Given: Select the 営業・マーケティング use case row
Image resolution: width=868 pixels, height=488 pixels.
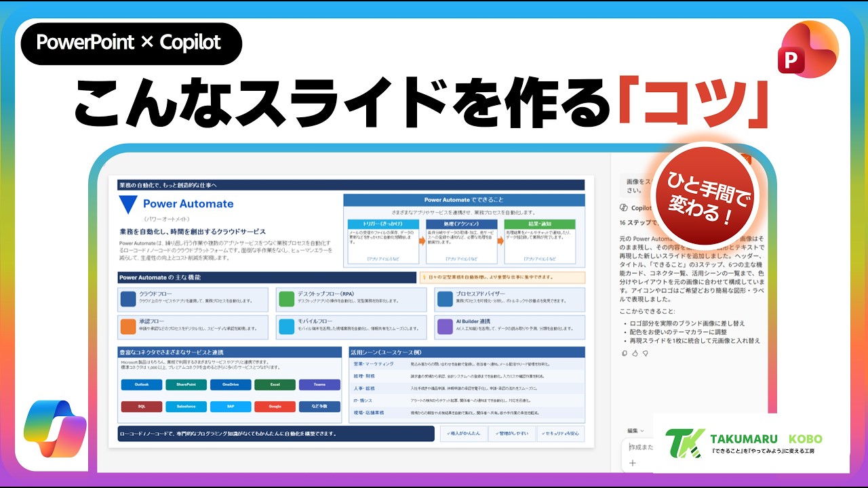Looking at the screenshot, I should tap(467, 364).
